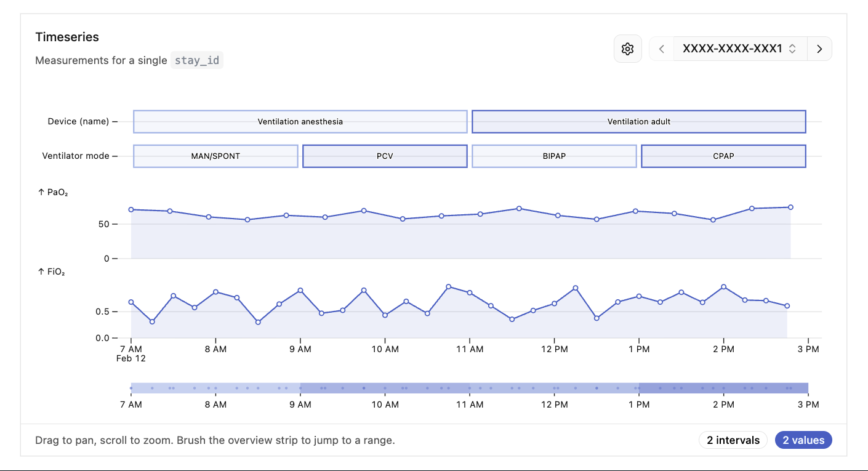868x471 pixels.
Task: Open the XXXX-XXXX-XXX1 stay selector dropdown
Action: 740,49
